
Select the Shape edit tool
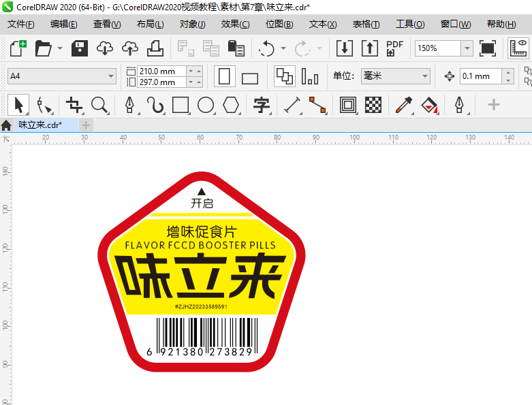(44, 105)
